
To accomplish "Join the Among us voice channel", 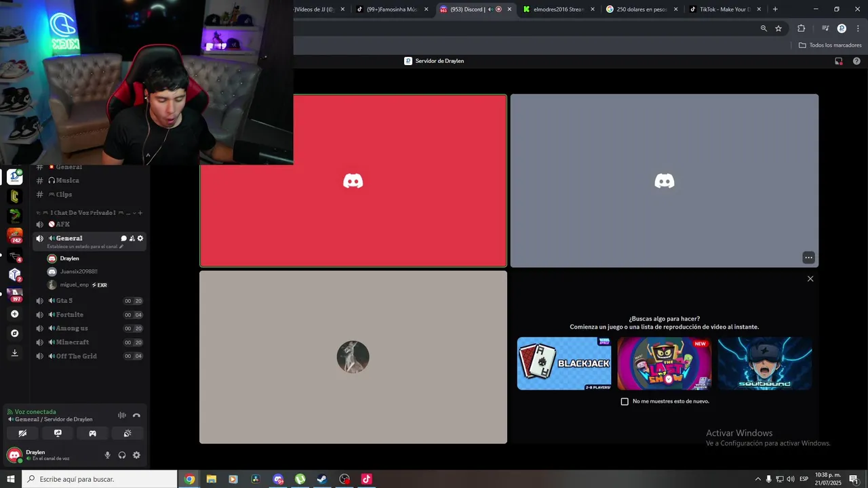I will coord(89,329).
